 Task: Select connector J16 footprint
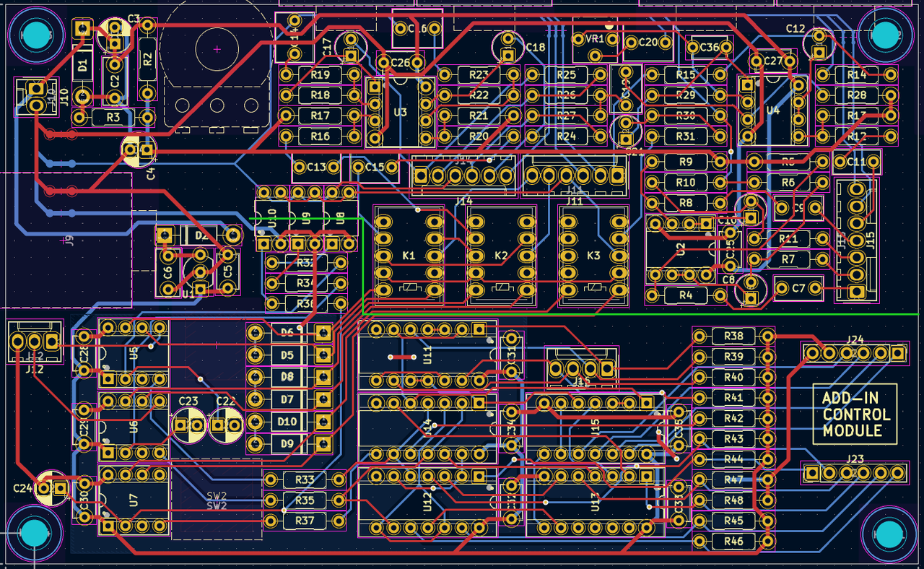click(x=581, y=368)
